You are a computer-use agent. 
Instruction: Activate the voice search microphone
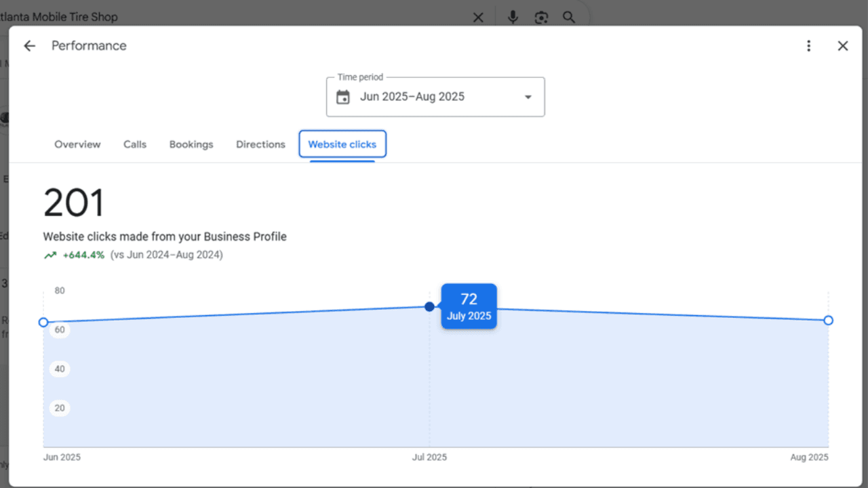[513, 17]
